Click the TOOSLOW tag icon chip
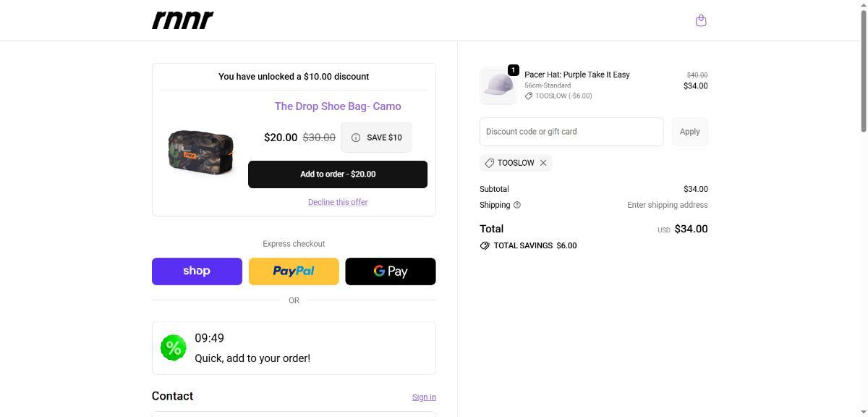 point(490,163)
